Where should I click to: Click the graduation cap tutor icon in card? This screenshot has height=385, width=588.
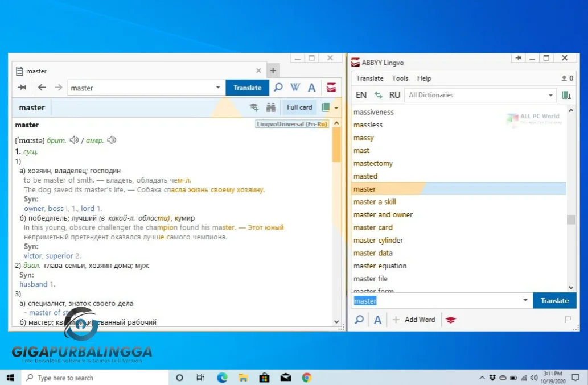coord(254,107)
